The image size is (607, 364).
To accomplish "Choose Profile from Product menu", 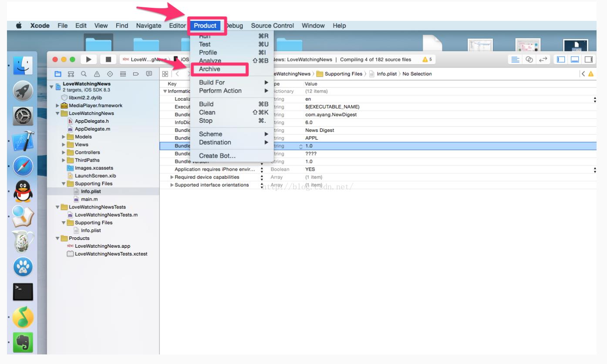I will click(232, 52).
